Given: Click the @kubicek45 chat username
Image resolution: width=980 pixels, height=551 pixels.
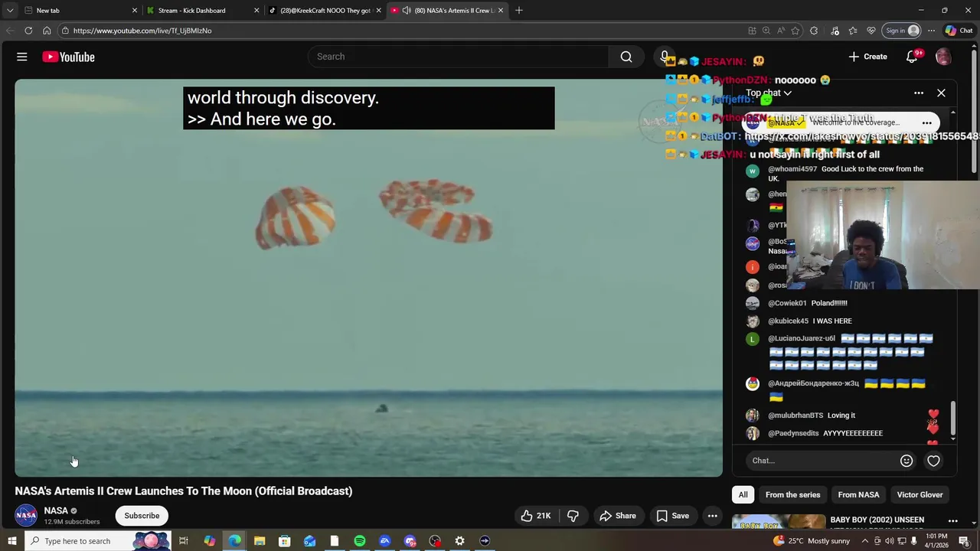Looking at the screenshot, I should point(788,321).
